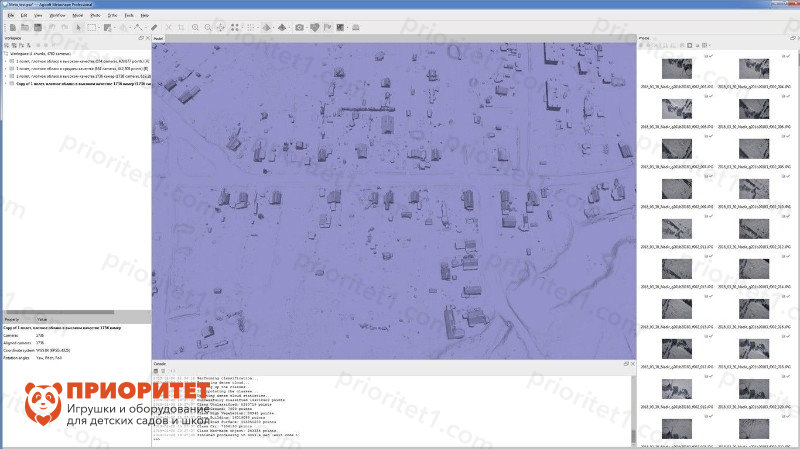Image resolution: width=800 pixels, height=449 pixels.
Task: Click the Redo toolbar icon
Action: [x=65, y=28]
